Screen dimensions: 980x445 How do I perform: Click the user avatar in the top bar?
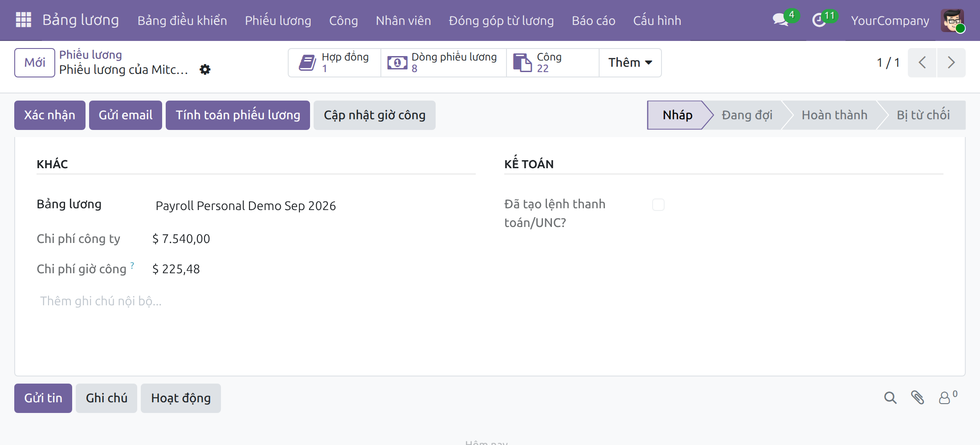pyautogui.click(x=952, y=20)
